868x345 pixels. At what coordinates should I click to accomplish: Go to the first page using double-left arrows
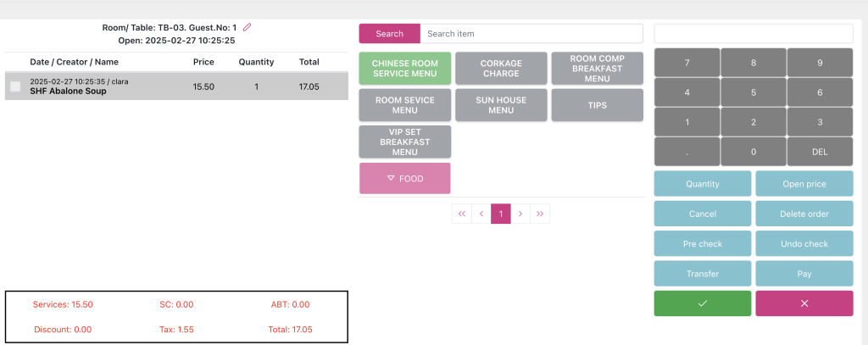point(461,214)
